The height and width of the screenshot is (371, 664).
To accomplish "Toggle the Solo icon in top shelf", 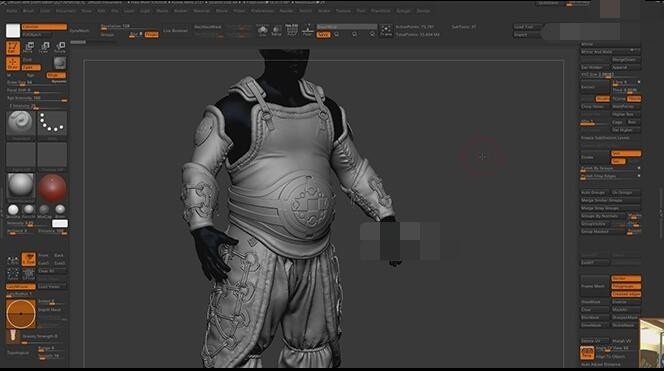I will 262,30.
